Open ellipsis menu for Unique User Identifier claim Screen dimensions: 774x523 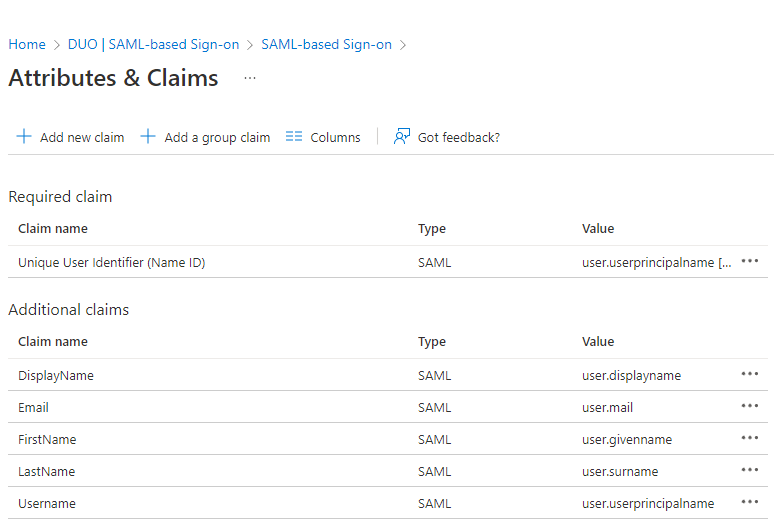pos(750,262)
